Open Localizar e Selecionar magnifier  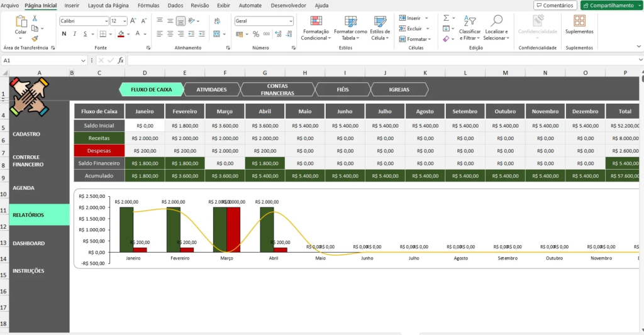496,25
